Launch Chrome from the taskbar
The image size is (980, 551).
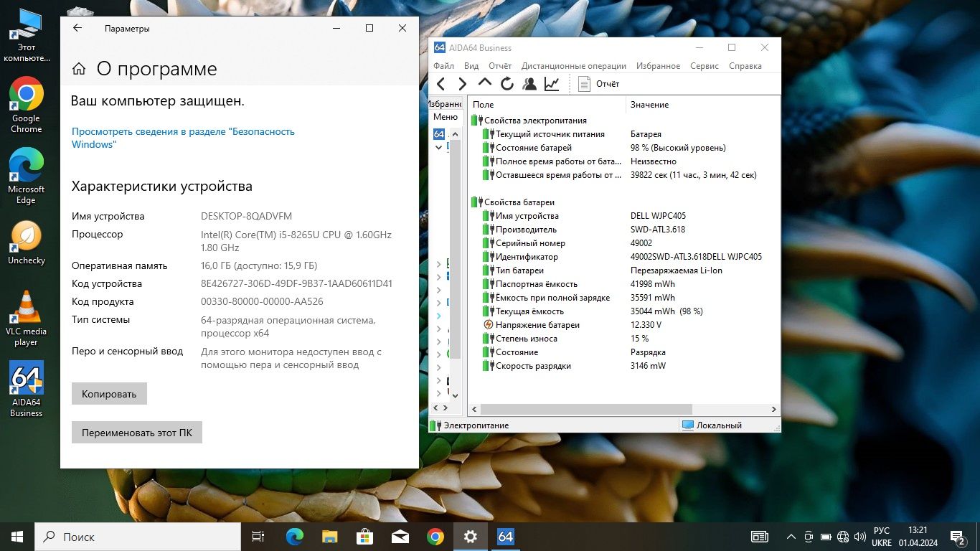[x=435, y=537]
